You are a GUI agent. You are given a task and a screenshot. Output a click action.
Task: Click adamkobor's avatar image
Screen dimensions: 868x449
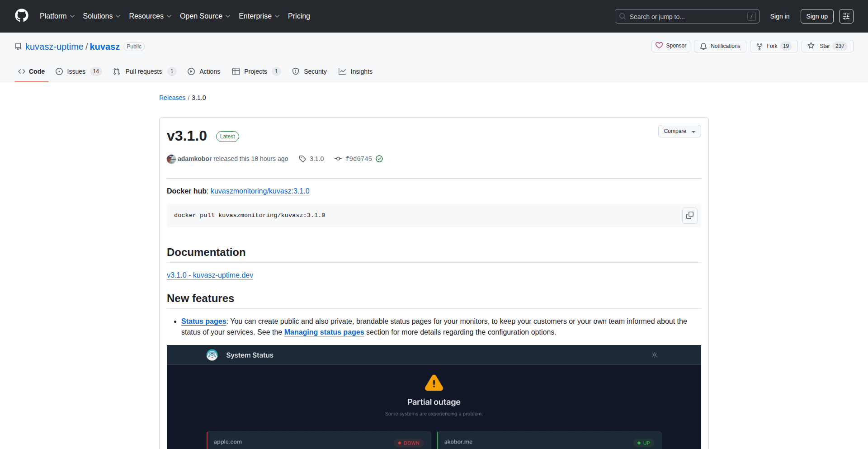[171, 159]
